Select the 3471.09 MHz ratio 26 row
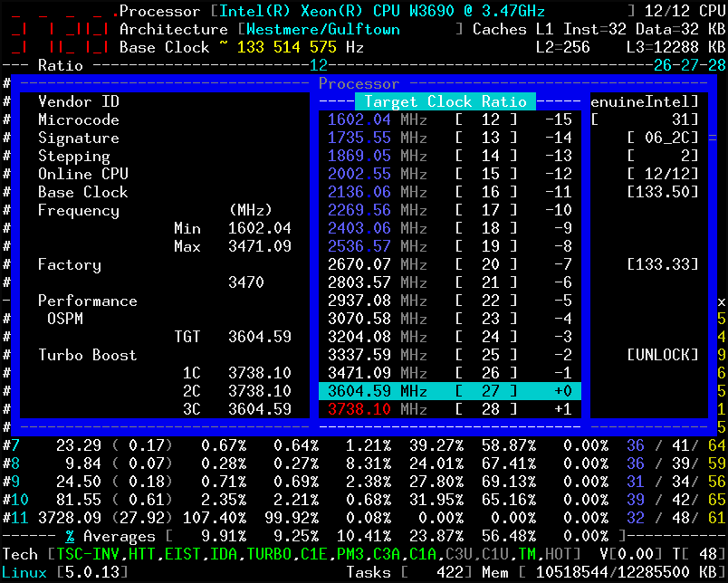This screenshot has height=583, width=728. tap(449, 373)
